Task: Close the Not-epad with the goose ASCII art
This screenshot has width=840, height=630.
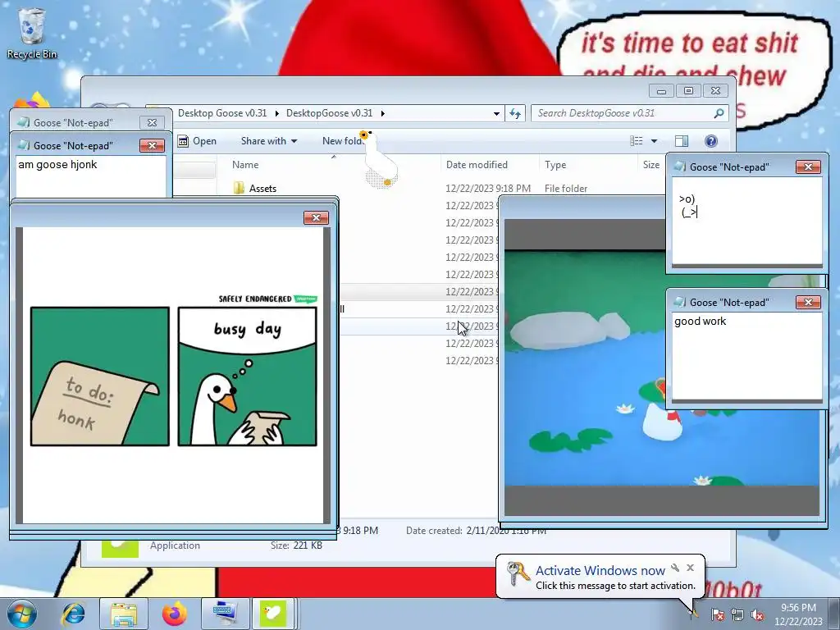Action: [808, 167]
